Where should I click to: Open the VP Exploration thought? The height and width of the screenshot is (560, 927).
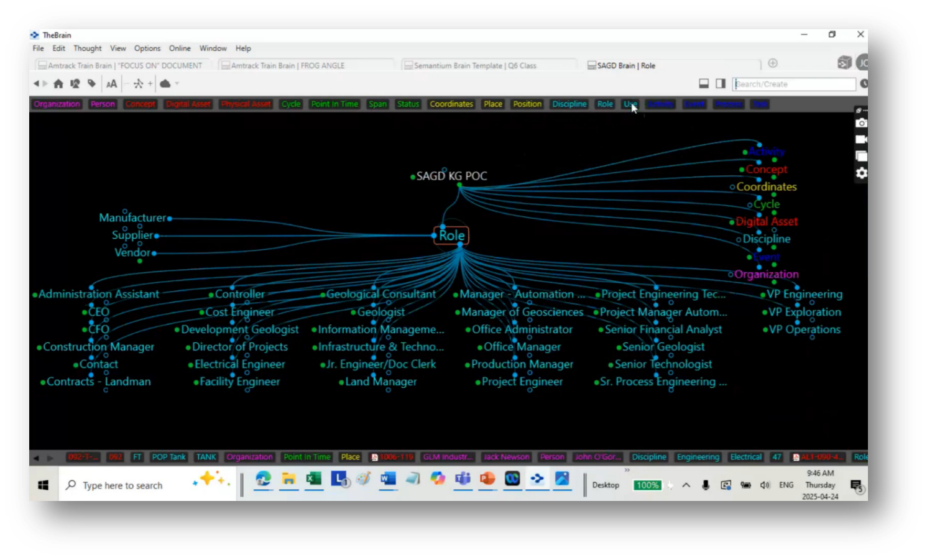click(x=805, y=313)
